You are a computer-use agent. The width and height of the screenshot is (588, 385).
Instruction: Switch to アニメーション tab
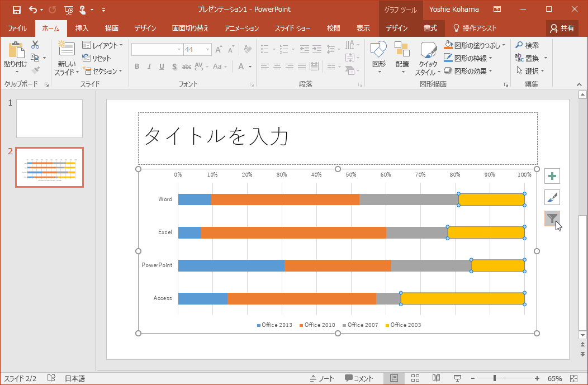241,28
